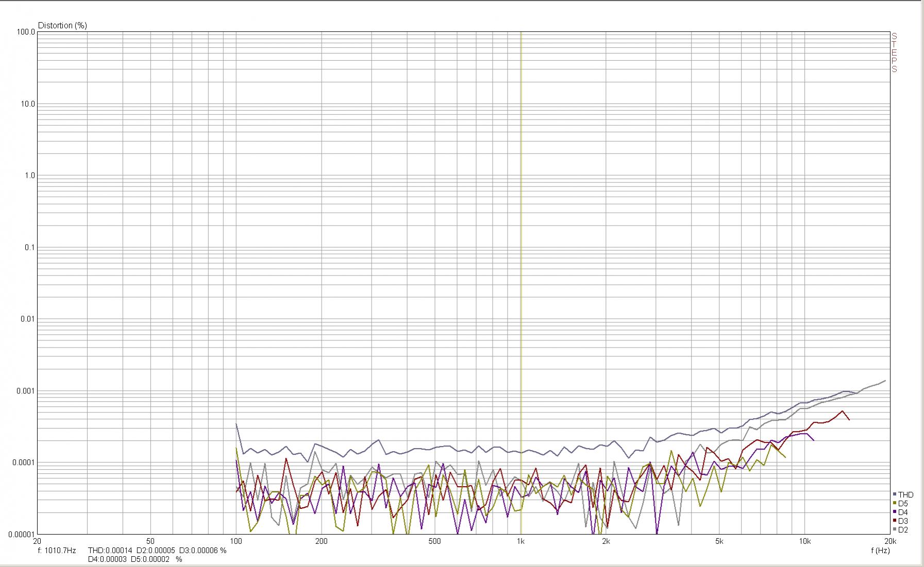
Task: Click the 0.01 y-axis label
Action: [x=27, y=319]
